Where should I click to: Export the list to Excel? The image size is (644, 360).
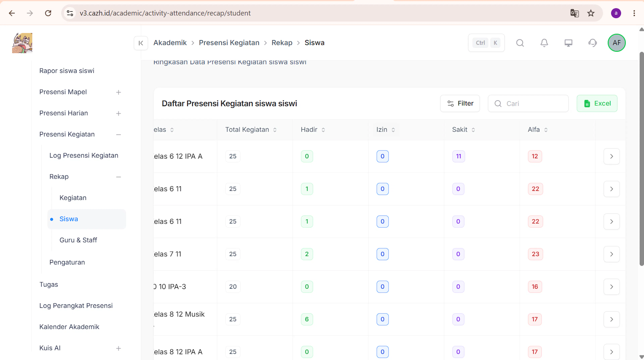[x=597, y=103]
